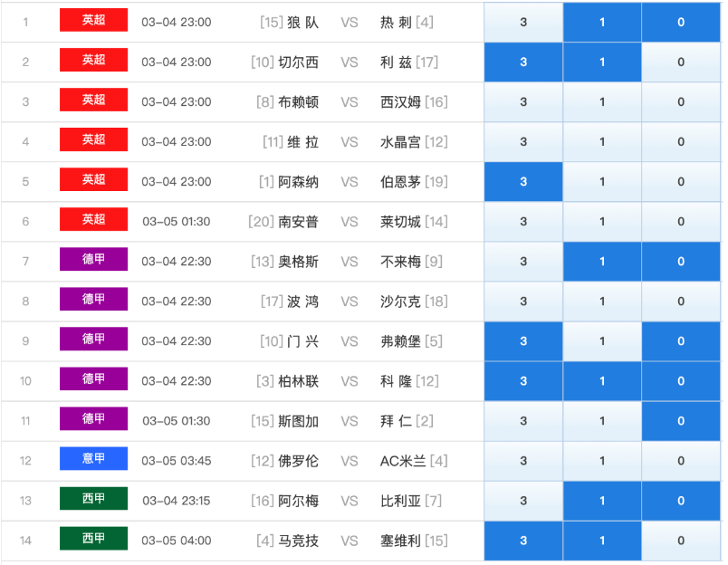
Task: Select the 0 cell for 阿森纳 vs 伯恩茅
Action: [x=681, y=181]
